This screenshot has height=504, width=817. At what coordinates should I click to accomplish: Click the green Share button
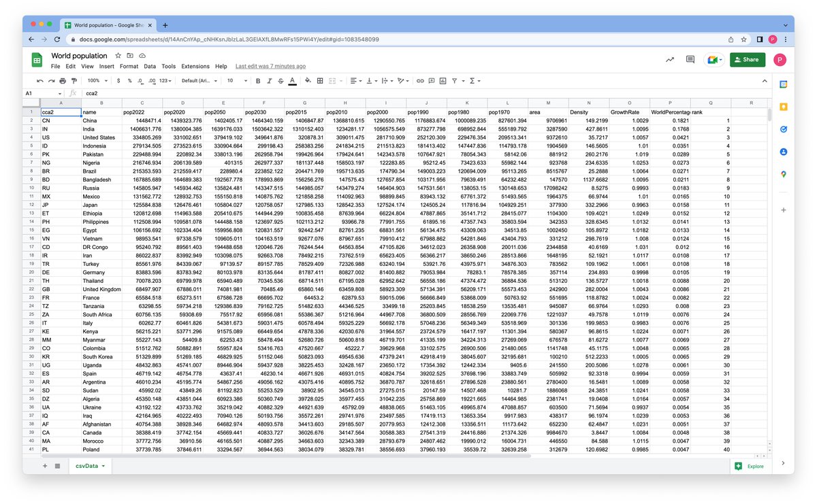pos(747,59)
